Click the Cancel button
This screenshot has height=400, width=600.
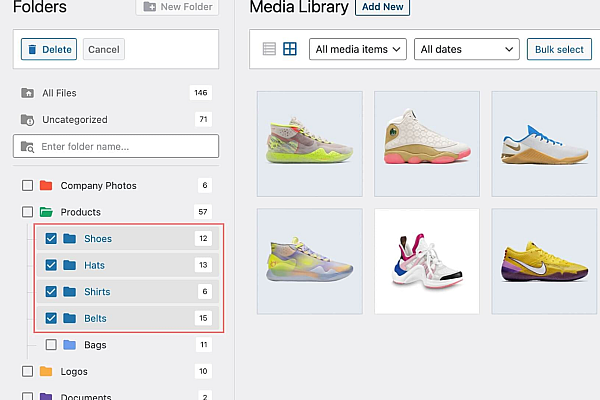coord(103,49)
